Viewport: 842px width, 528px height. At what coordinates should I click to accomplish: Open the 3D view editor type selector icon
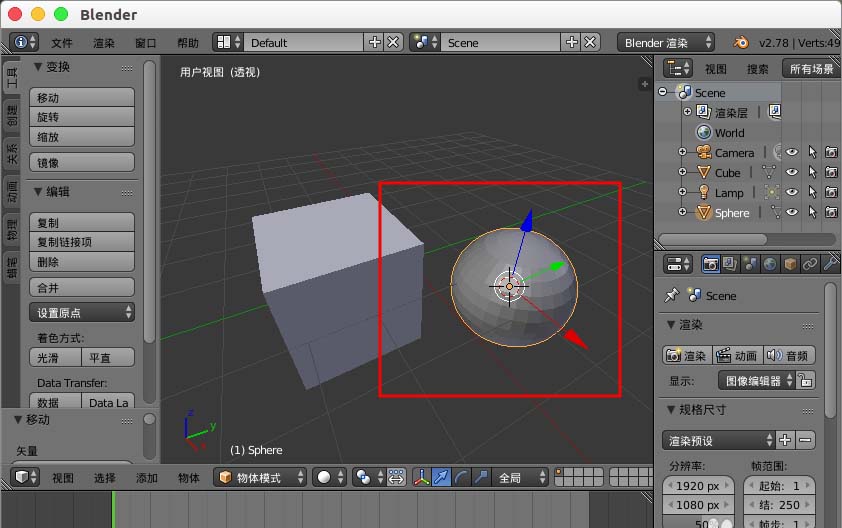pos(25,477)
